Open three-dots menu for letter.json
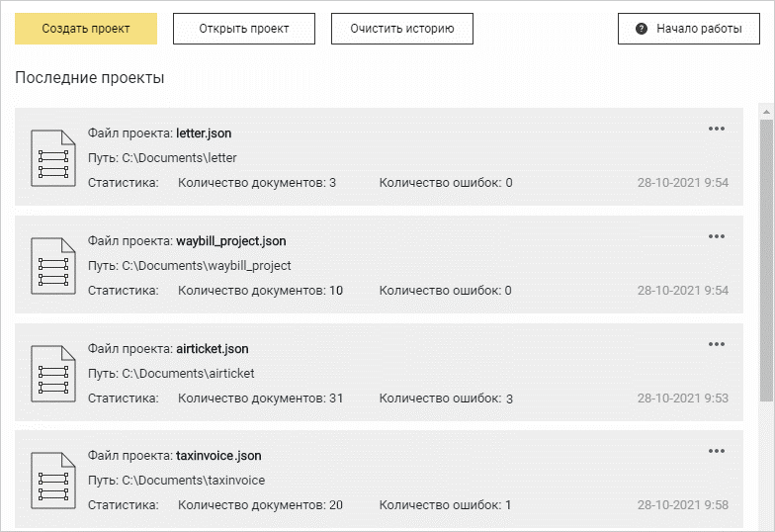This screenshot has width=775, height=532. (717, 129)
